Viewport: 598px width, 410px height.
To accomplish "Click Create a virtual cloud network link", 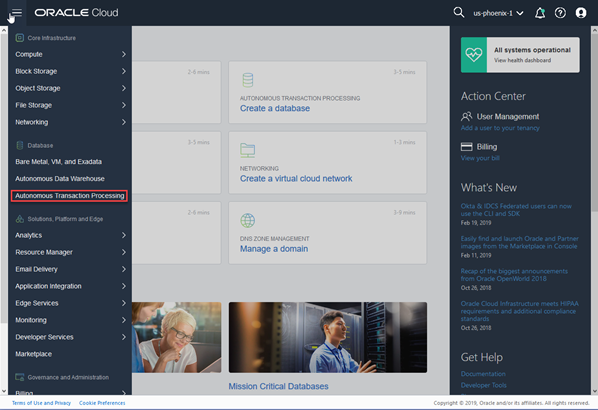I will 296,178.
